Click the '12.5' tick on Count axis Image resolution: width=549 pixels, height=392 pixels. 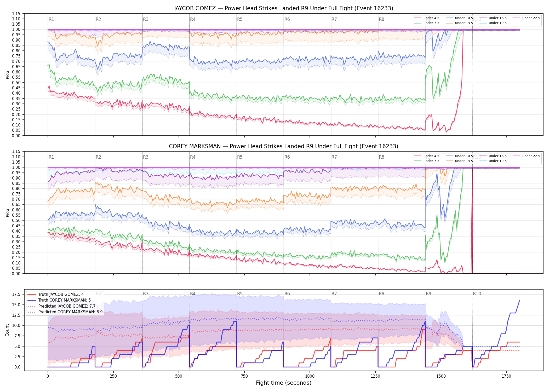tap(16, 315)
